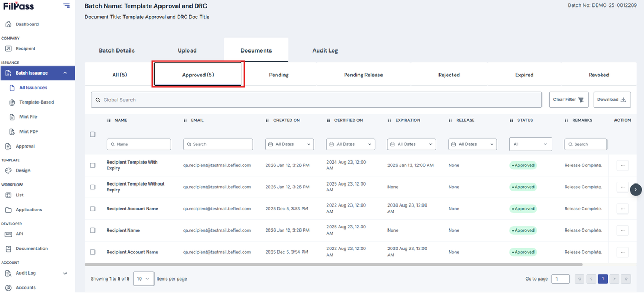Open actions menu for Recipient Template With Expiry

[623, 165]
